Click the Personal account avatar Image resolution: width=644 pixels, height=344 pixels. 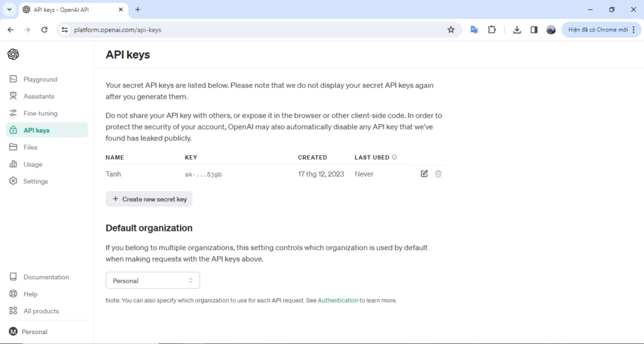click(x=13, y=331)
